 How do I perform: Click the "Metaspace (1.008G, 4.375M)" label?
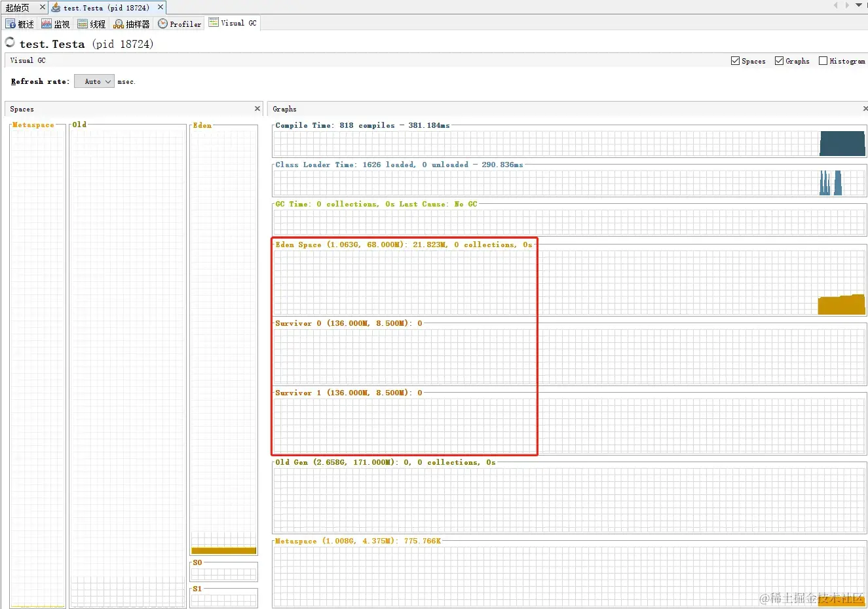tap(335, 541)
